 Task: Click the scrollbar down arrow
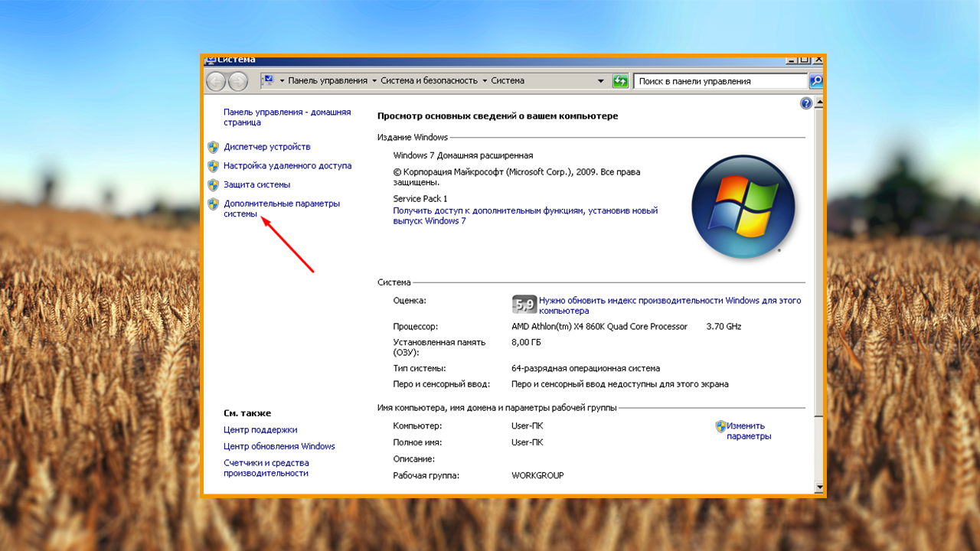819,487
